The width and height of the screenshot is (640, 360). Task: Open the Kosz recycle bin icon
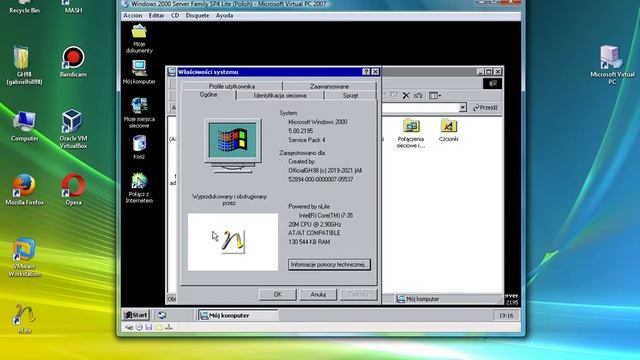[139, 147]
